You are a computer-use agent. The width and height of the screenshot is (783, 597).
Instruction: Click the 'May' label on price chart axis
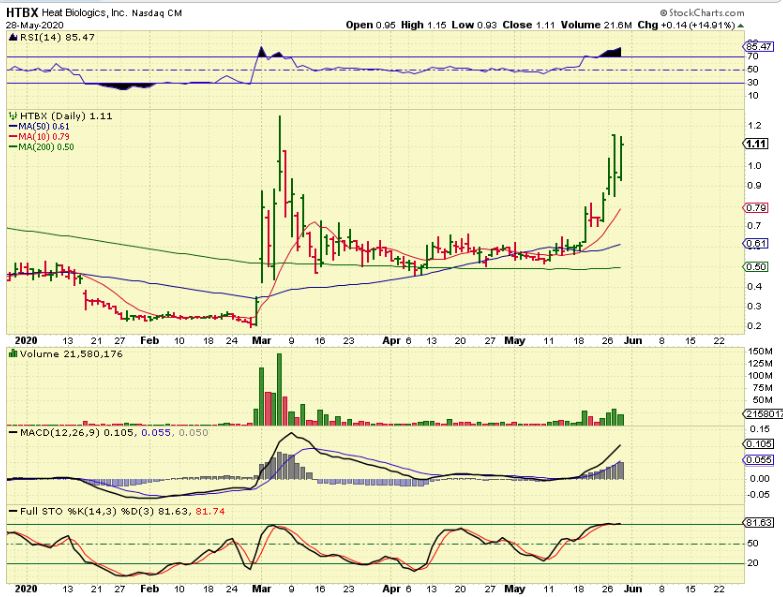tap(514, 340)
